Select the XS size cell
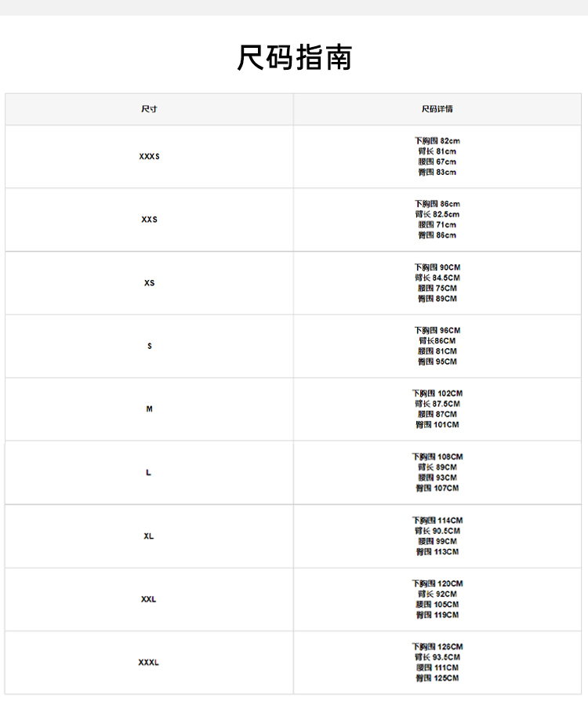Viewport: 588px width, 723px height. pyautogui.click(x=149, y=283)
